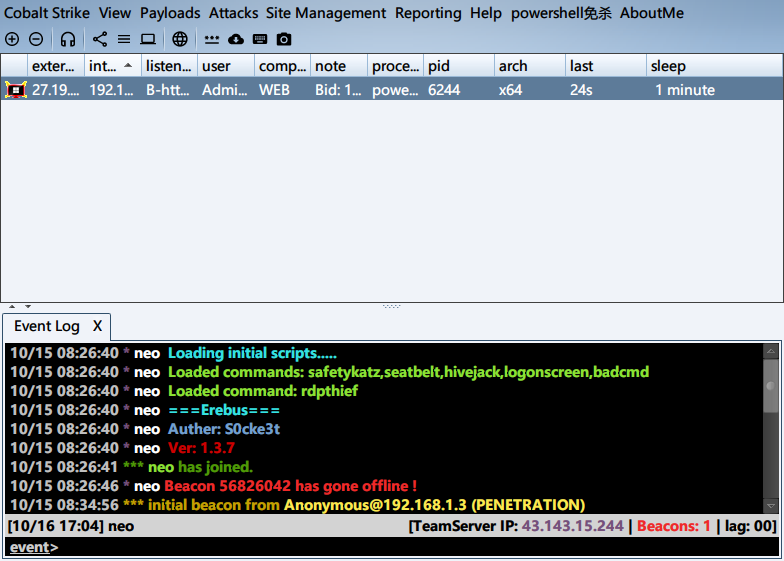Screen dimensions: 784x561
Task: Open the Payloads menu
Action: (x=170, y=13)
